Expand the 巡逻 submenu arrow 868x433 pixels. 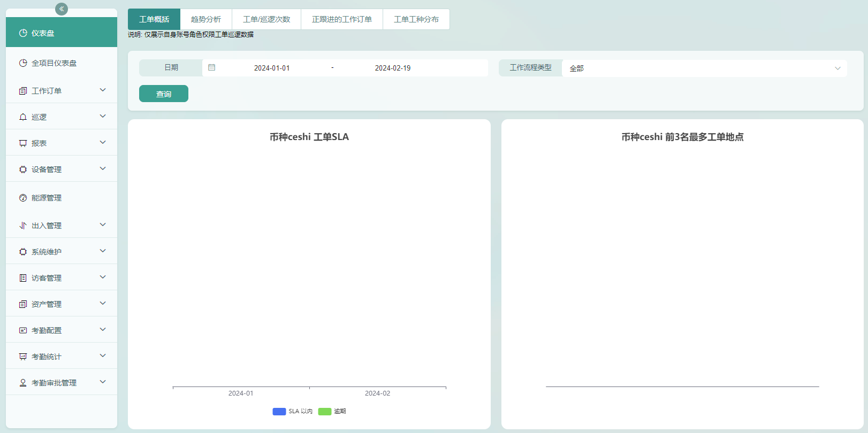(103, 116)
